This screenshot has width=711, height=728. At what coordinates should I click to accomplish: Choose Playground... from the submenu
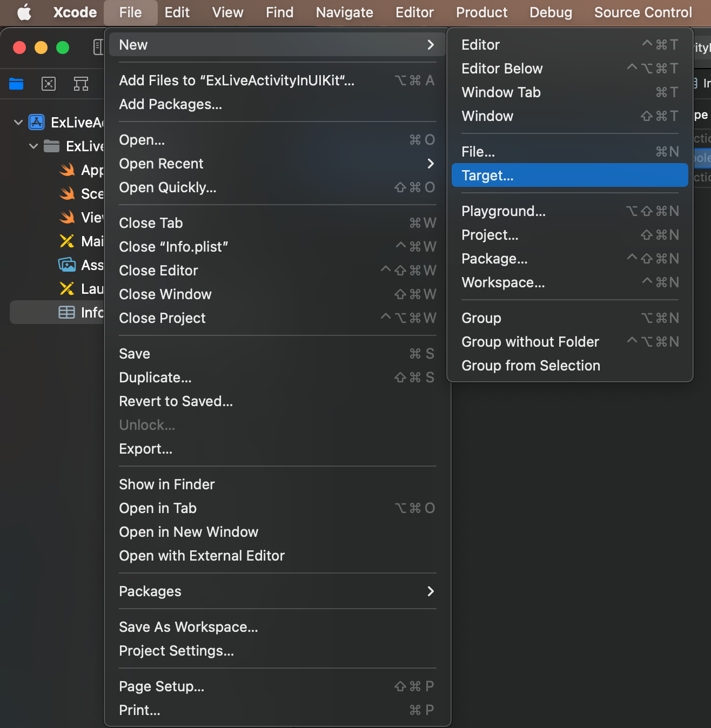click(x=570, y=211)
